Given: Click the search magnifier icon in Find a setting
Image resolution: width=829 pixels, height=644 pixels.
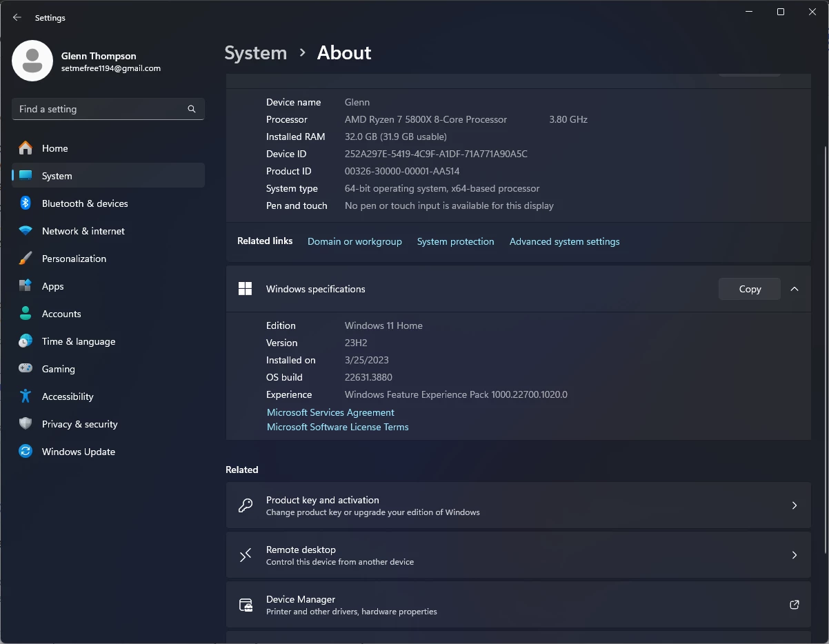Looking at the screenshot, I should [x=192, y=109].
